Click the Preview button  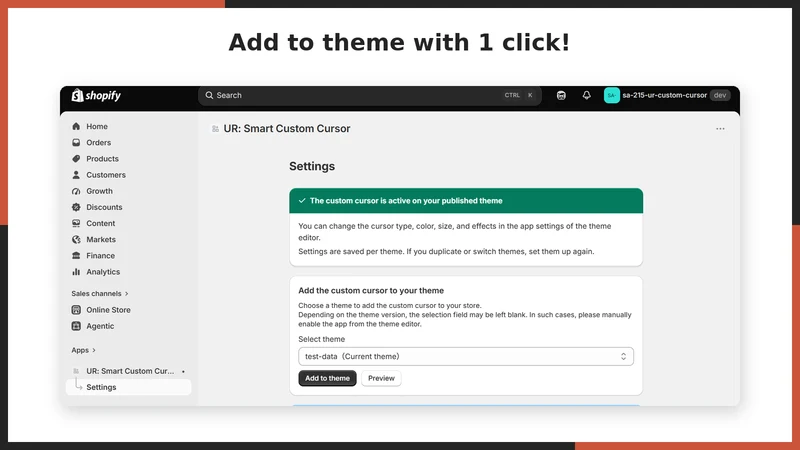381,378
